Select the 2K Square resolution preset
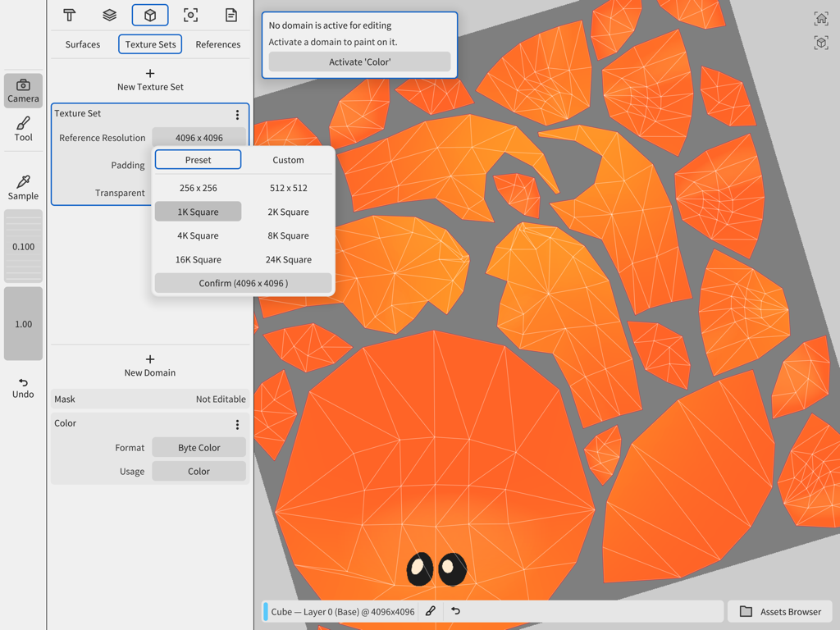The width and height of the screenshot is (840, 630). tap(288, 212)
